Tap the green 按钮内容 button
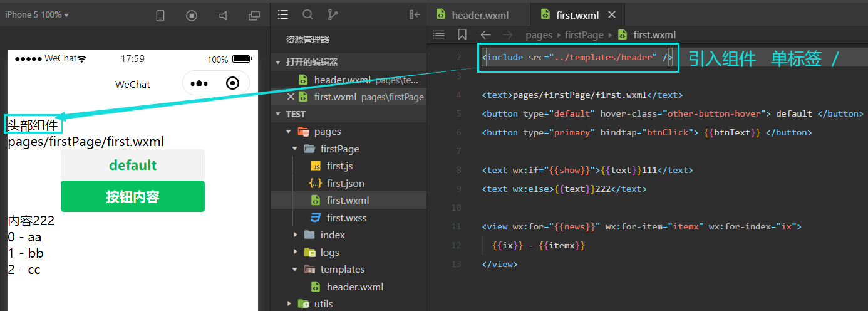The width and height of the screenshot is (868, 311). (x=133, y=196)
